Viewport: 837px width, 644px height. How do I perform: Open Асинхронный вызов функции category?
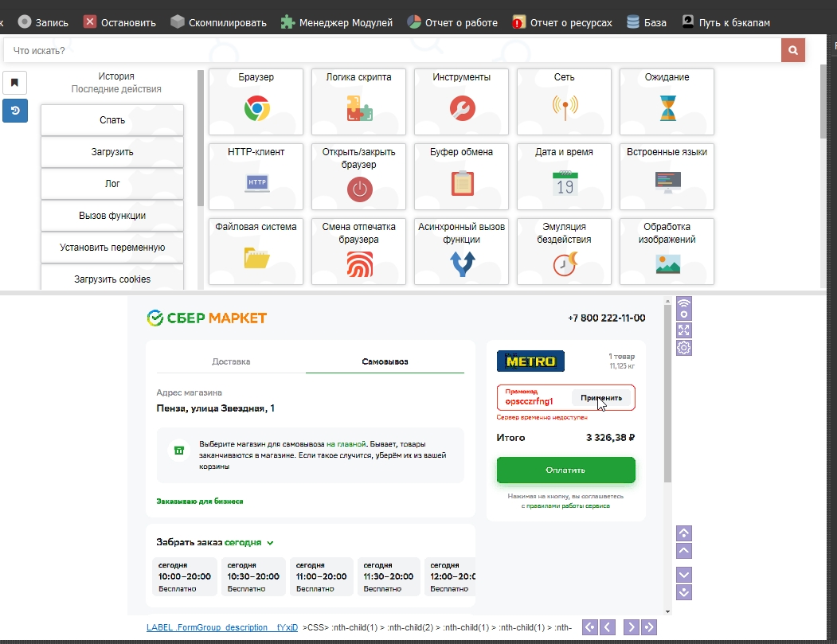coord(461,251)
